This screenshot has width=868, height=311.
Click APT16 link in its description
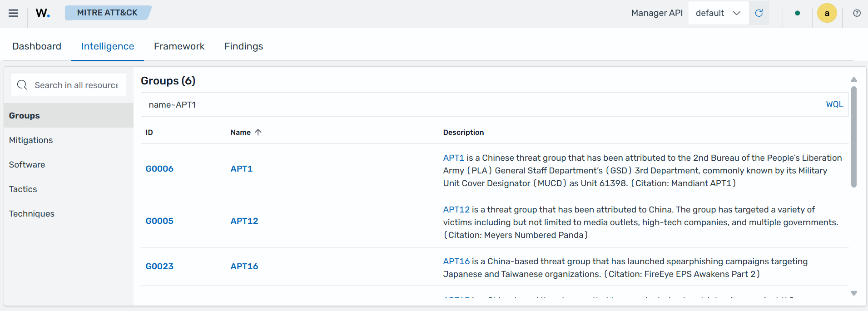point(456,262)
